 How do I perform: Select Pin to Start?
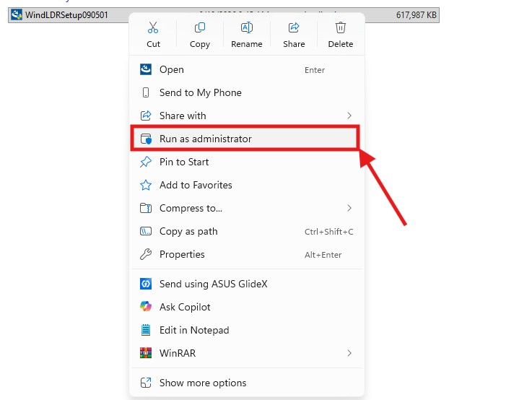coord(247,162)
